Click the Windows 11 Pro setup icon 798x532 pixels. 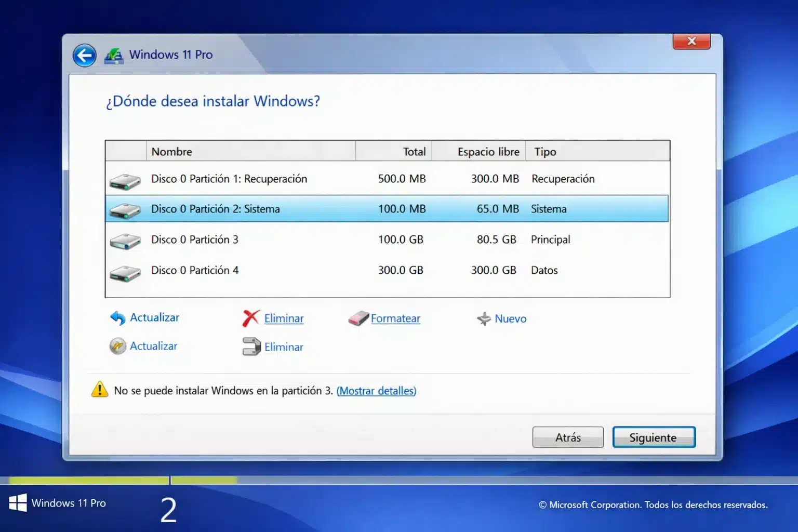point(114,55)
